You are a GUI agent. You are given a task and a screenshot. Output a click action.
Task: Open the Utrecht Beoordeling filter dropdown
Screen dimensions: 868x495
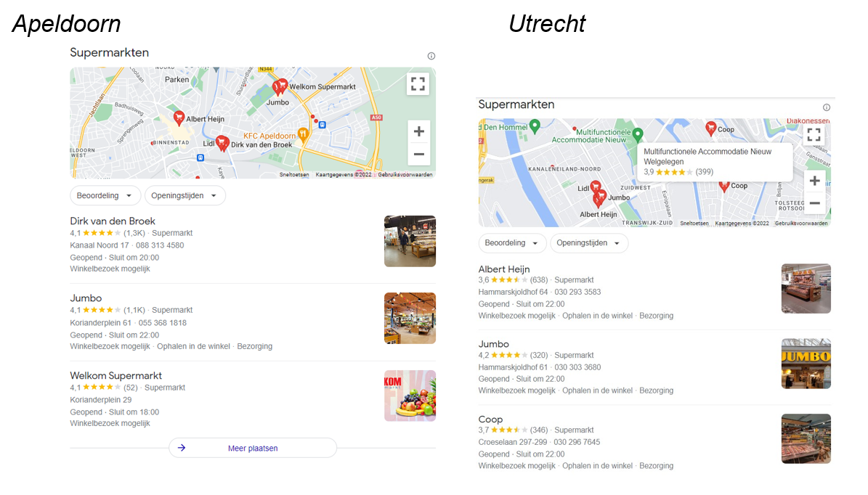[512, 243]
